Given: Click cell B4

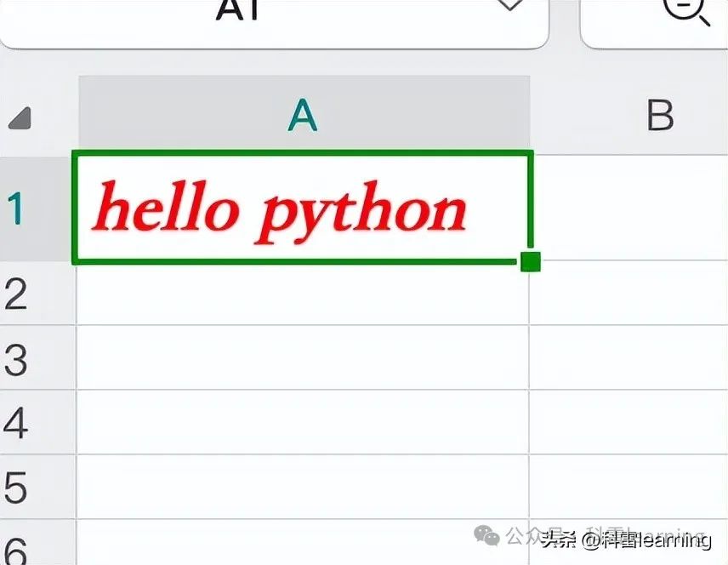Looking at the screenshot, I should pyautogui.click(x=629, y=423).
